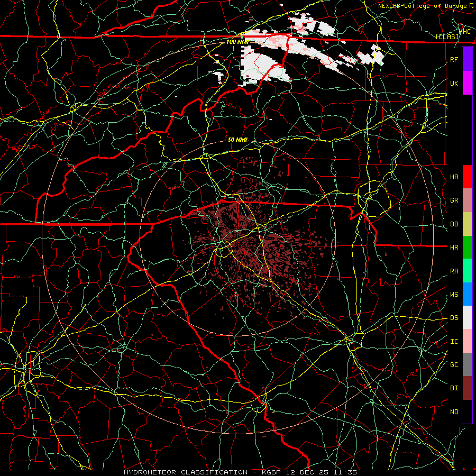Click the black ND legend swatch
476x476 pixels.
pyautogui.click(x=467, y=411)
